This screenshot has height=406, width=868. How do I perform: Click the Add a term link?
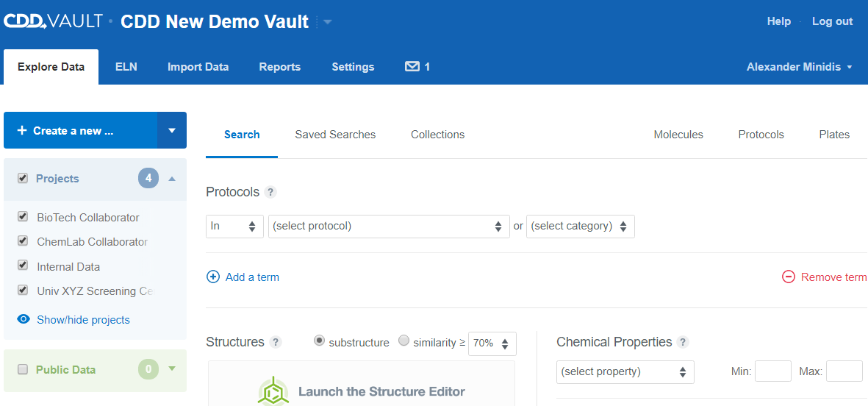tap(252, 277)
